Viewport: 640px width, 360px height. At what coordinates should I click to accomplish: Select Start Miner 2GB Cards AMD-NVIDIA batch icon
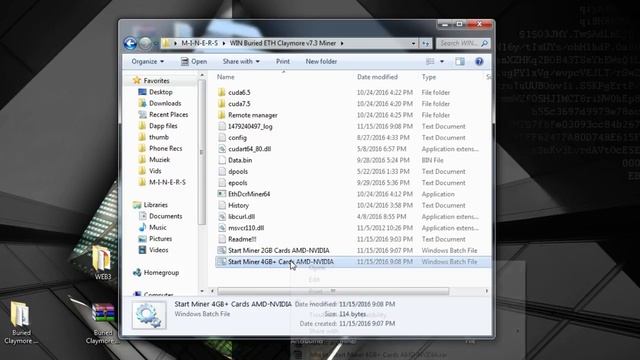pos(222,251)
